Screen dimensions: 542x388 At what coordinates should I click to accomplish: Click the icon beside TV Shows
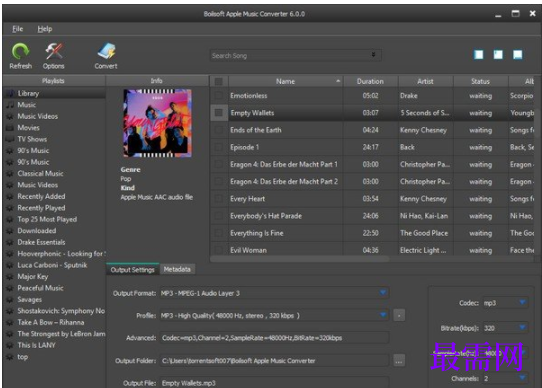point(10,139)
